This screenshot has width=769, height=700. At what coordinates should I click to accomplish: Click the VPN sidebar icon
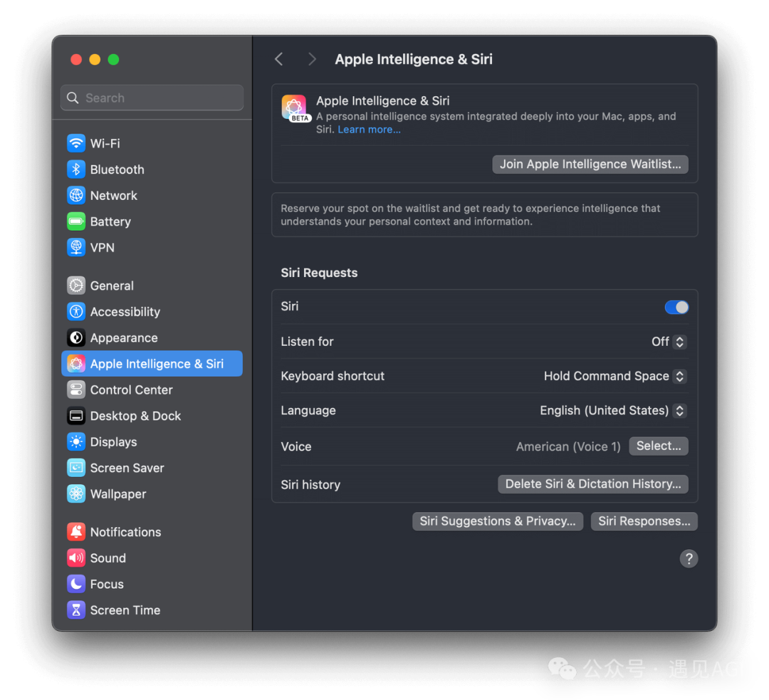click(76, 247)
